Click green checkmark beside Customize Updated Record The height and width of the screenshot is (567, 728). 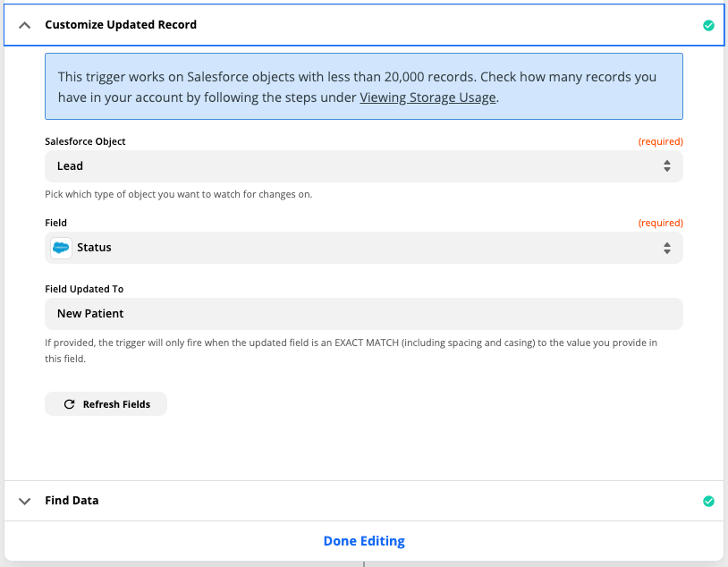[x=708, y=25]
